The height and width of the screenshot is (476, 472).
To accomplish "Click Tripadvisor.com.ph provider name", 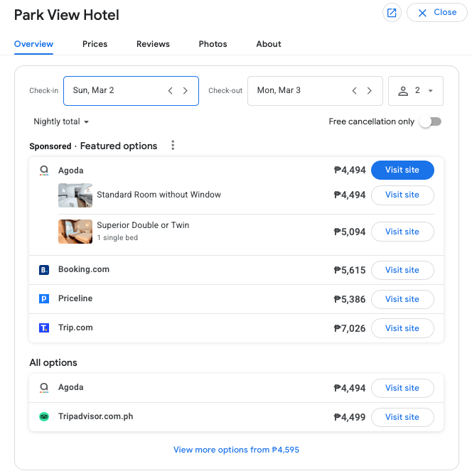I will 96,416.
